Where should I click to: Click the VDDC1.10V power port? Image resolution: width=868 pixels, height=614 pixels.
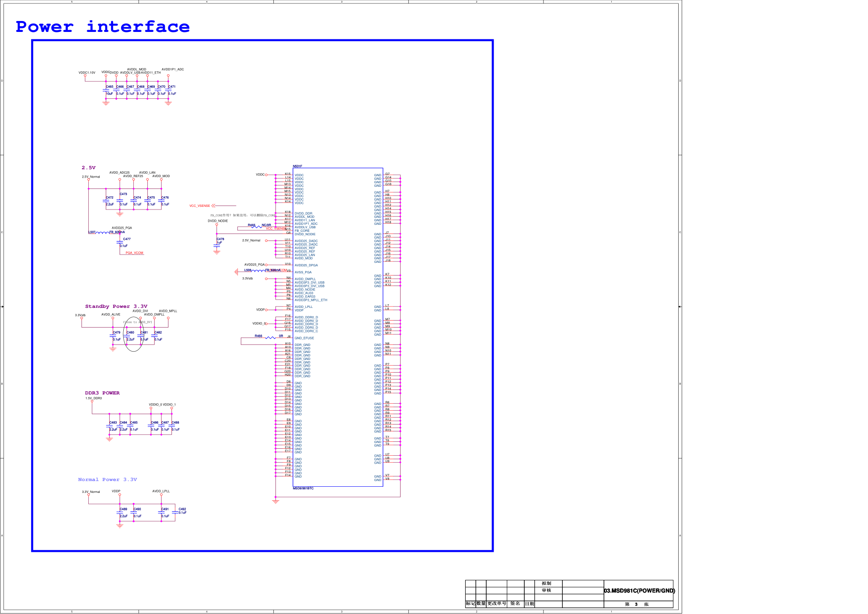(85, 76)
